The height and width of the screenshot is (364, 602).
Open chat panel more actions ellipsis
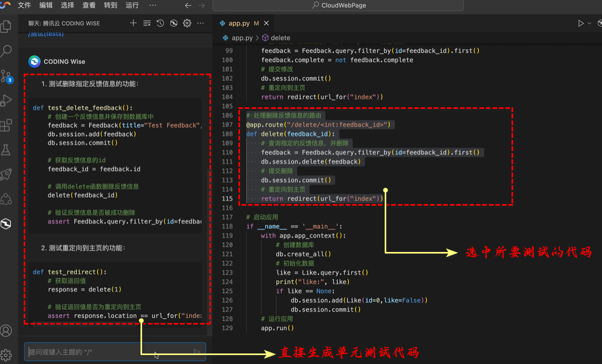tap(200, 23)
